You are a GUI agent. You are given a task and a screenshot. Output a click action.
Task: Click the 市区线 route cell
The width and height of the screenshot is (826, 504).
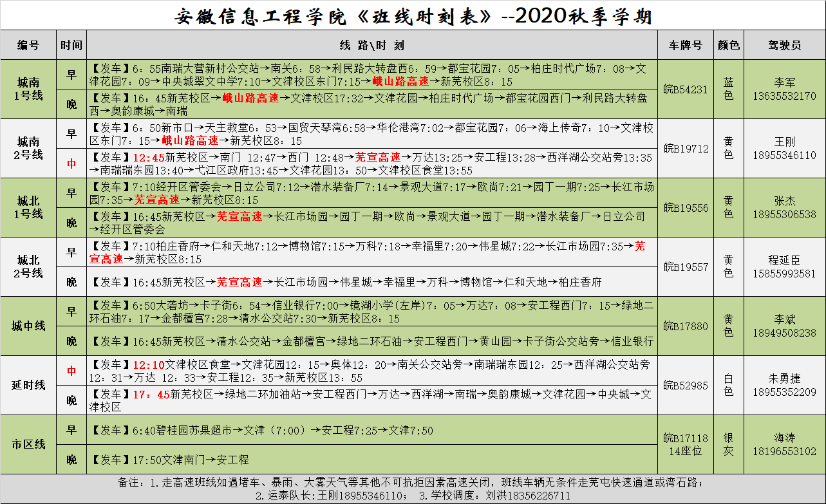tap(28, 445)
